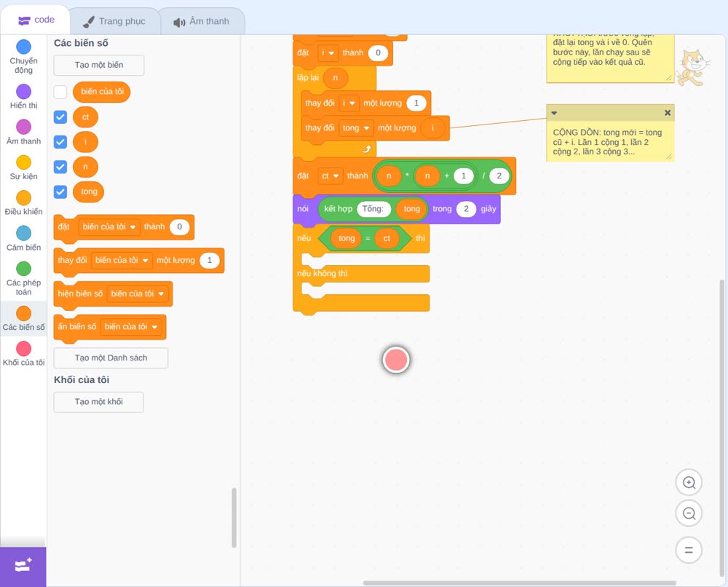
Task: Click the add extension button
Action: [23, 567]
